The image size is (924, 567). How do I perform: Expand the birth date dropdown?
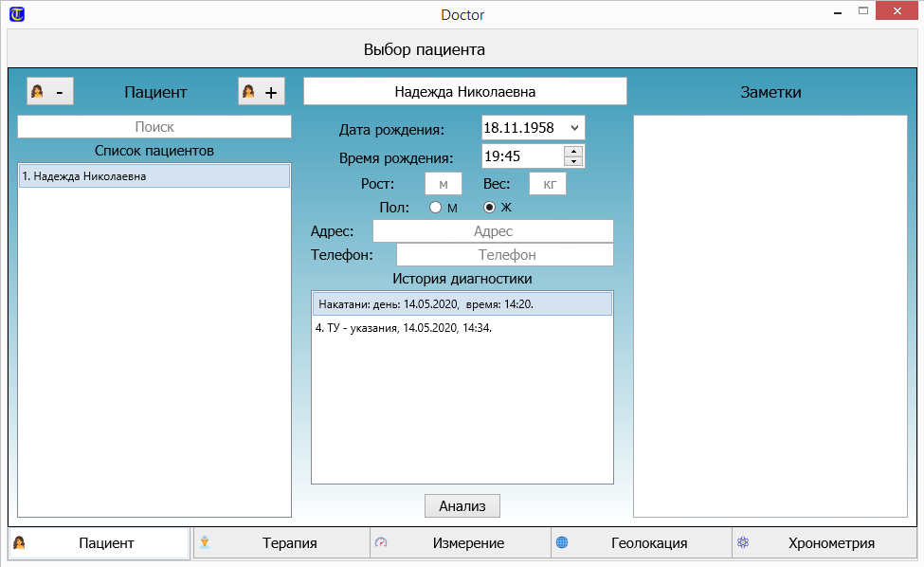pyautogui.click(x=574, y=127)
